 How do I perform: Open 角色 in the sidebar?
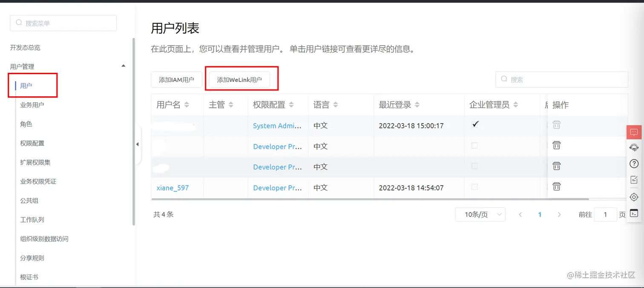(x=26, y=124)
